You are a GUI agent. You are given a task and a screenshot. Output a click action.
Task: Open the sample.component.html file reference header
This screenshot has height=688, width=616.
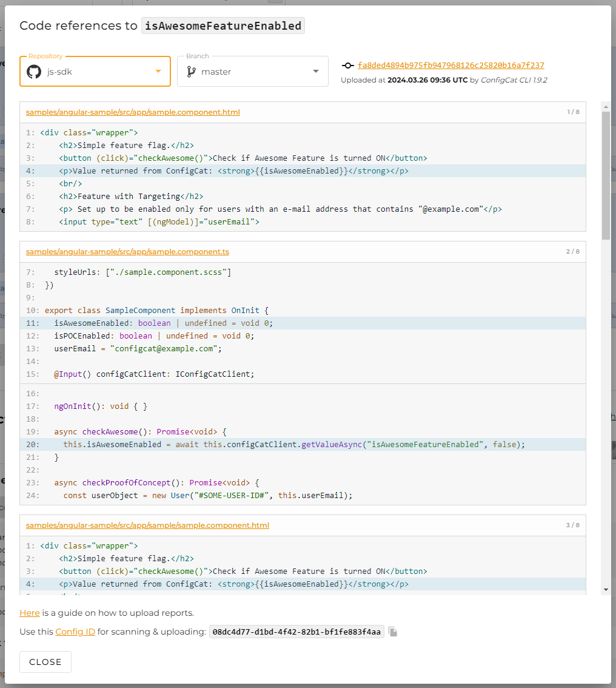[132, 112]
